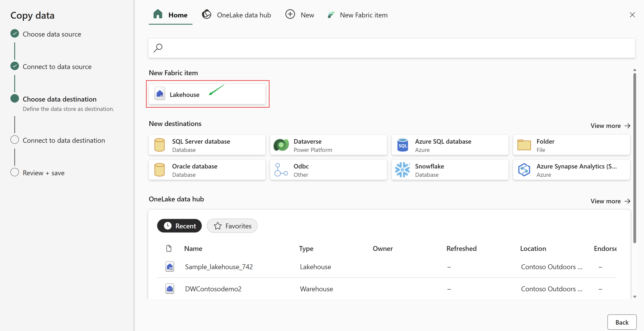Screen dimensions: 644x331
Task: Click Sample_lakehouse_742 lakehouse icon
Action: pos(170,266)
